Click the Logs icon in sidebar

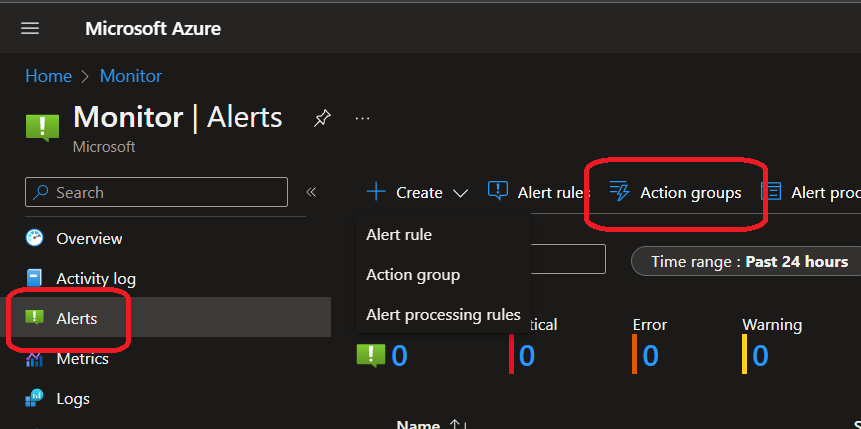(35, 398)
